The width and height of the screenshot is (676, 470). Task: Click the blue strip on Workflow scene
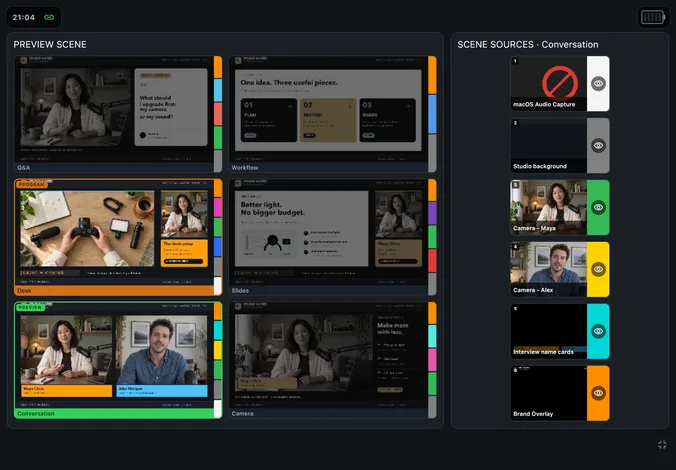tap(432, 114)
